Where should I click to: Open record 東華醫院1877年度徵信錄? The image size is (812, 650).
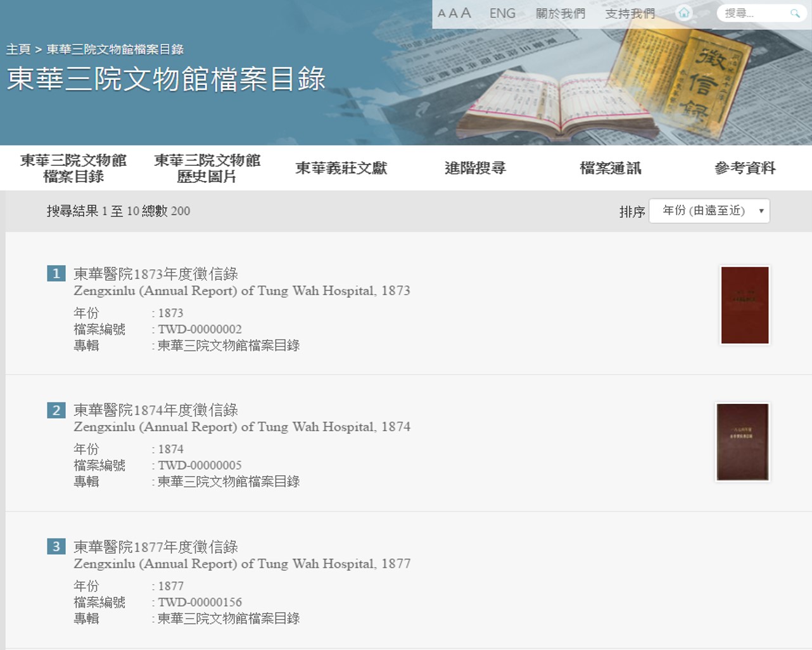pyautogui.click(x=156, y=547)
